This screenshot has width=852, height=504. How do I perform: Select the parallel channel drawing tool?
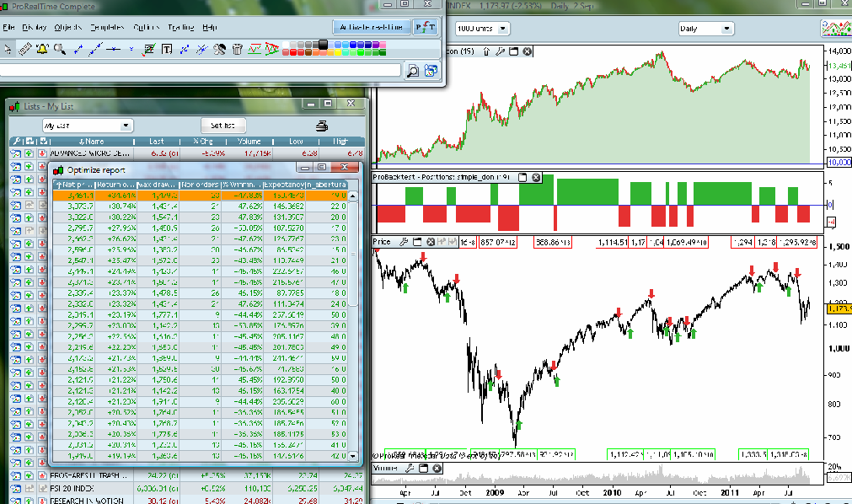(185, 50)
